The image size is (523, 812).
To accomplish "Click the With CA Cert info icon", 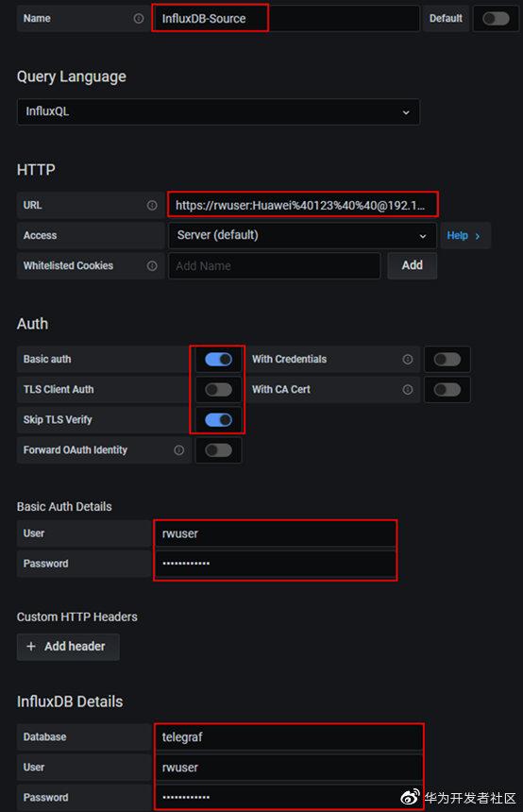I will [x=408, y=389].
